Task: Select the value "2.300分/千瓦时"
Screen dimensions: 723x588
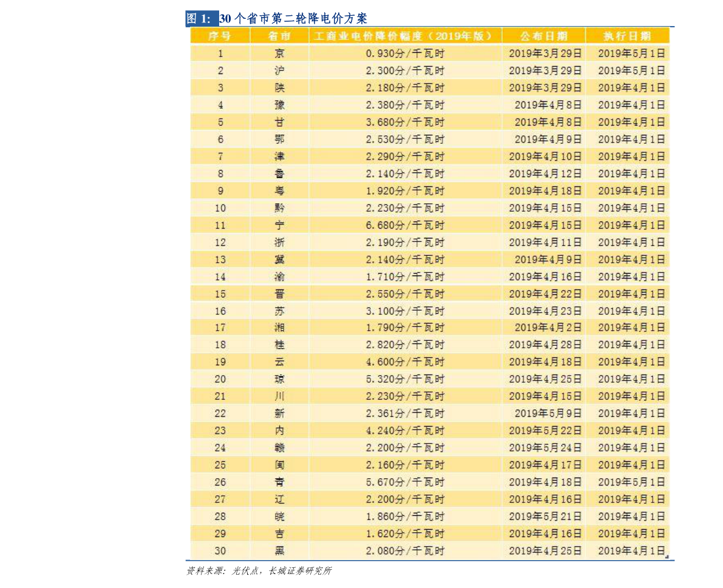Action: pyautogui.click(x=405, y=70)
